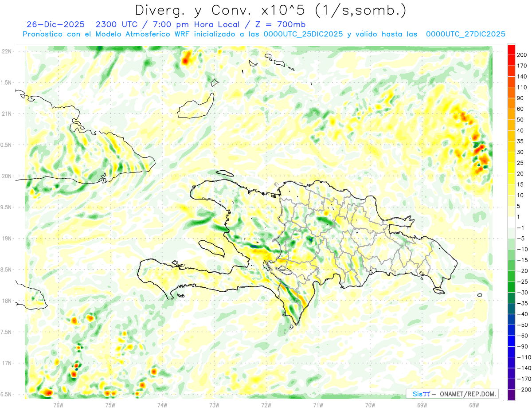Click the white swatch between 1 and -1

511,223
